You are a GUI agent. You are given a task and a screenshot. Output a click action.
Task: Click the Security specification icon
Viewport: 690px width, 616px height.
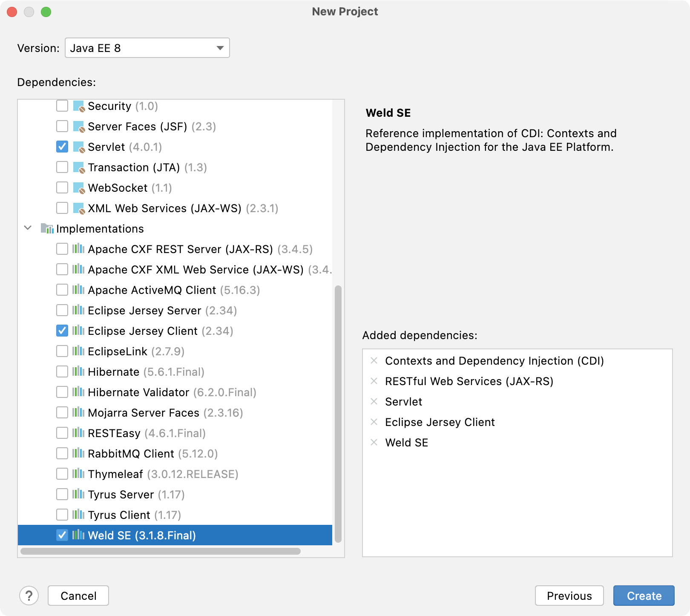(x=79, y=106)
